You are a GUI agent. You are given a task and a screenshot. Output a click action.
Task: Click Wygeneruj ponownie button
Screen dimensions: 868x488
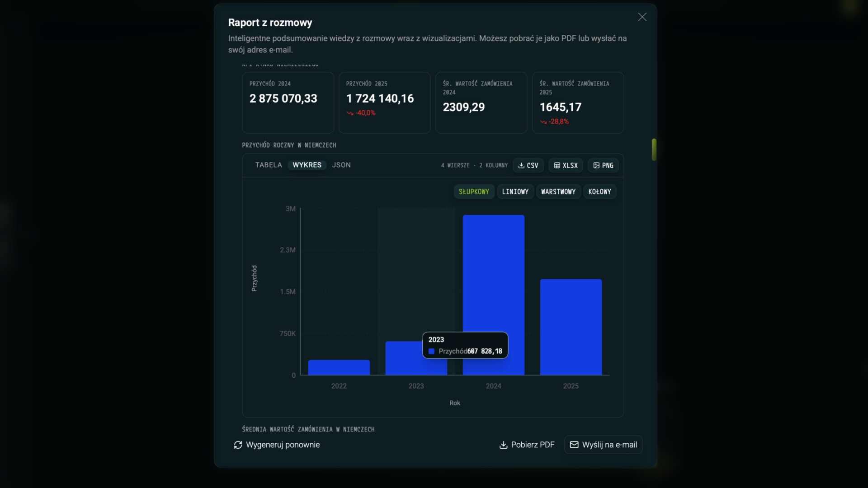tap(277, 445)
